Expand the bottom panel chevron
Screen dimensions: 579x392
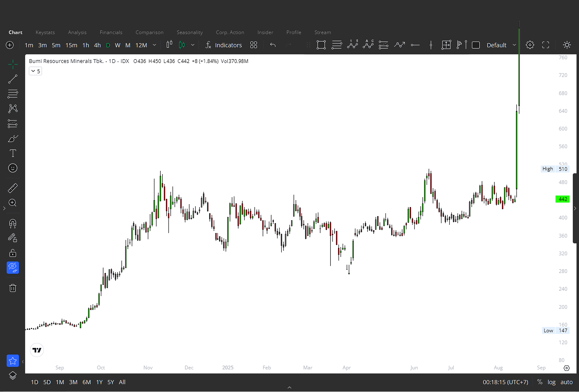point(289,388)
